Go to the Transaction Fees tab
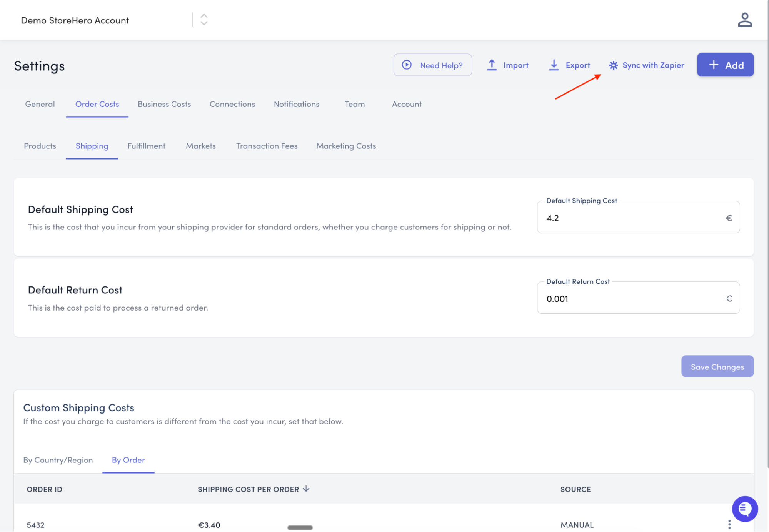This screenshot has height=532, width=769. (267, 146)
